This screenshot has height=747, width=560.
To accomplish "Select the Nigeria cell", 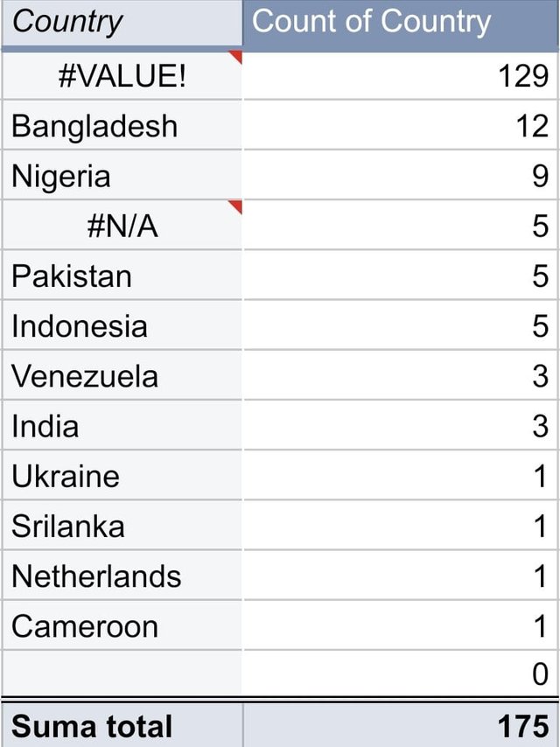I will [122, 176].
